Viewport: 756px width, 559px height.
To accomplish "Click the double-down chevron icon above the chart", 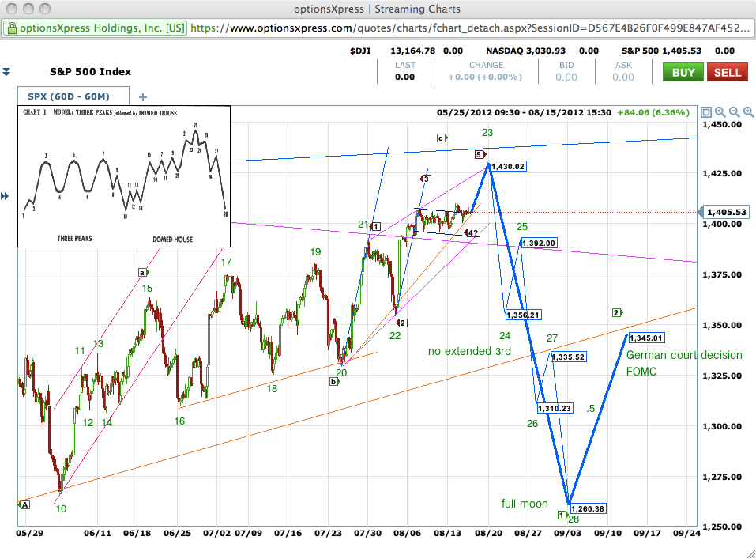I will pyautogui.click(x=6, y=71).
